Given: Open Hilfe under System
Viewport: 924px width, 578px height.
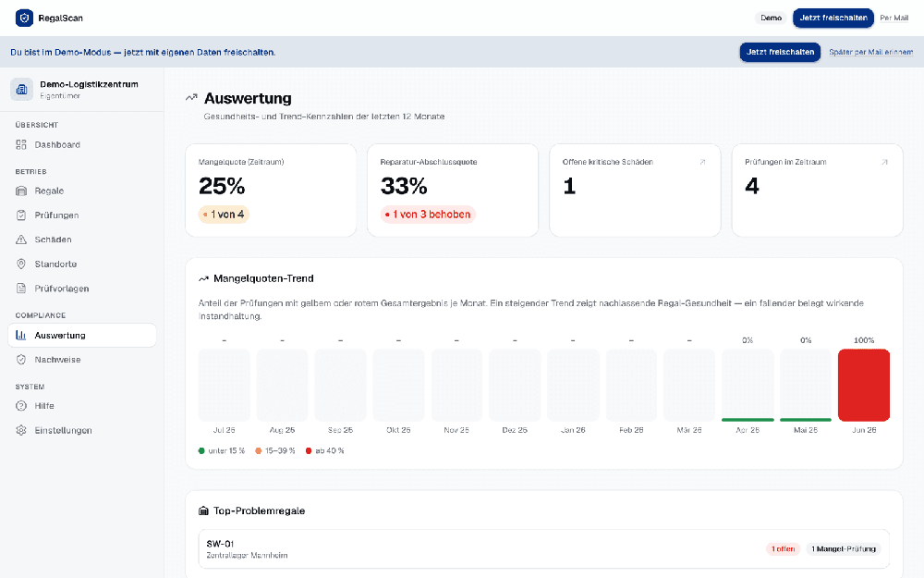Looking at the screenshot, I should (82, 406).
